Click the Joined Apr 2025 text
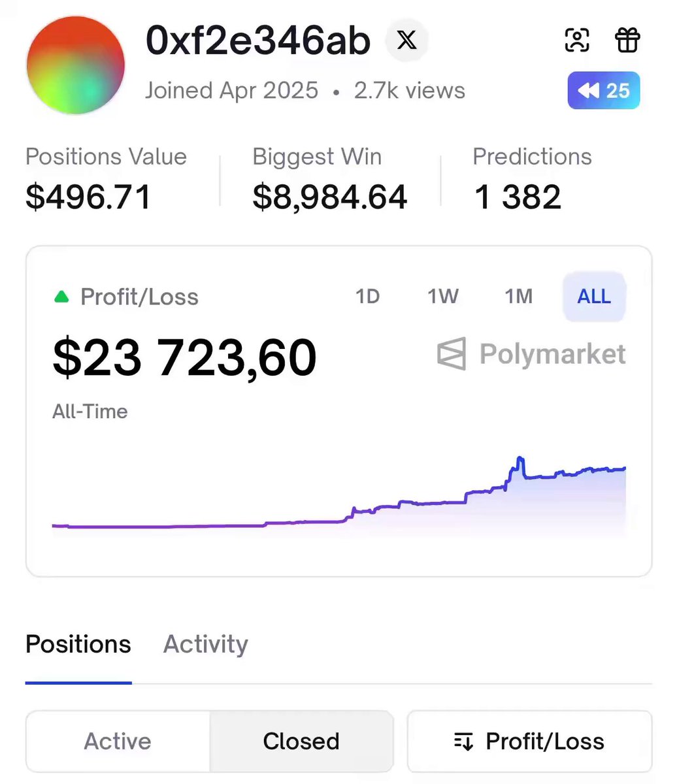Image resolution: width=677 pixels, height=784 pixels. tap(231, 90)
